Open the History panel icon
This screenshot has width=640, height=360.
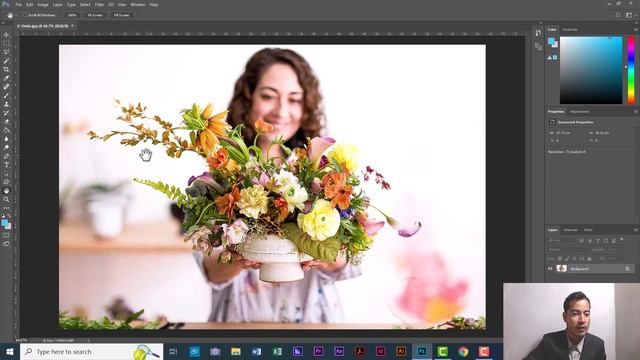pyautogui.click(x=538, y=33)
